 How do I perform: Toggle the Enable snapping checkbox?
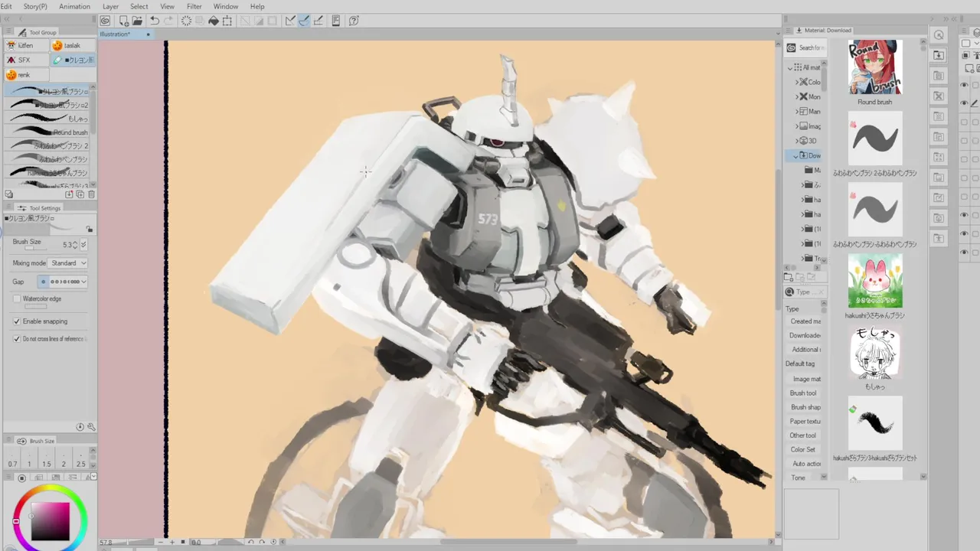(17, 321)
